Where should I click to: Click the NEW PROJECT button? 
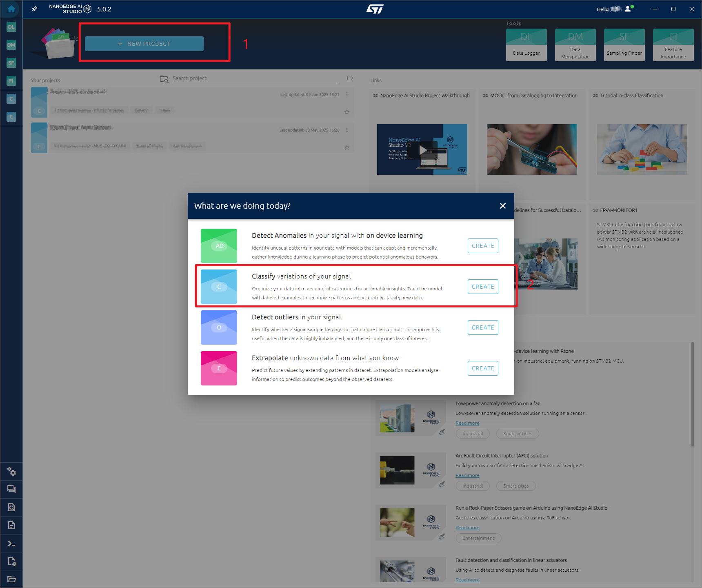[x=144, y=44]
